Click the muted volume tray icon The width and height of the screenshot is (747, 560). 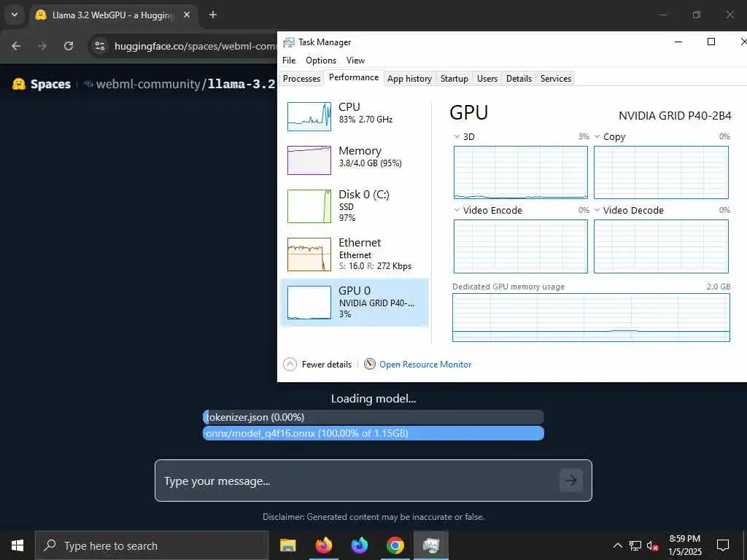point(653,545)
